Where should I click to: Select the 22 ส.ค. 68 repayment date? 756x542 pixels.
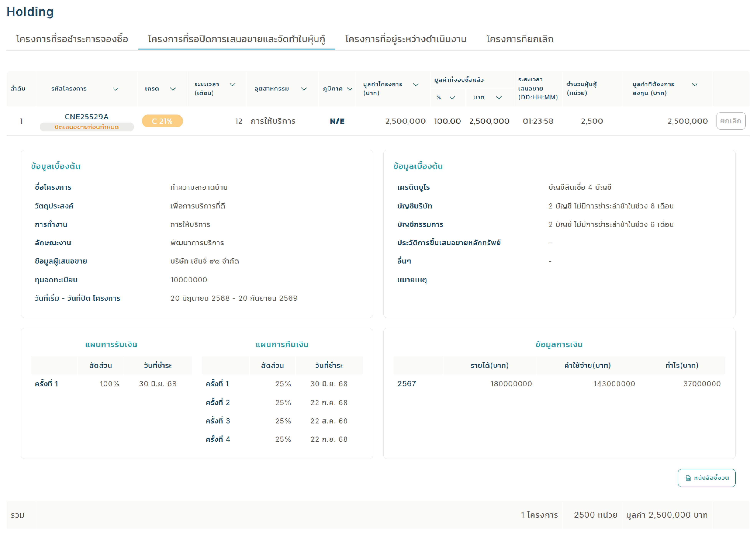click(329, 421)
